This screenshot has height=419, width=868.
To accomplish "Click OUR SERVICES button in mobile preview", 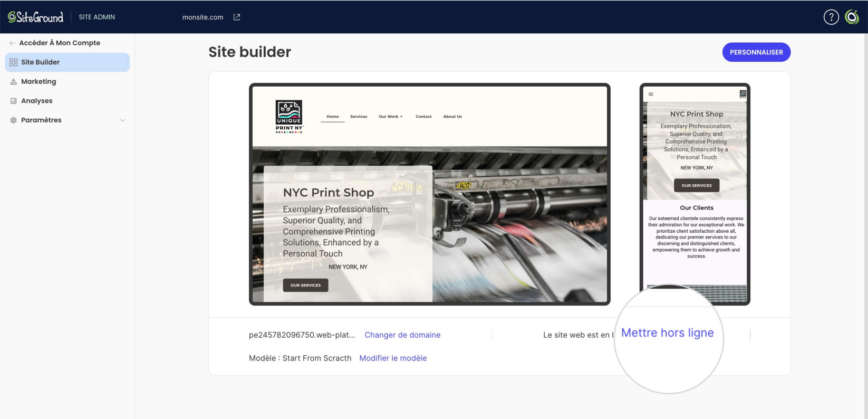I will click(x=696, y=186).
